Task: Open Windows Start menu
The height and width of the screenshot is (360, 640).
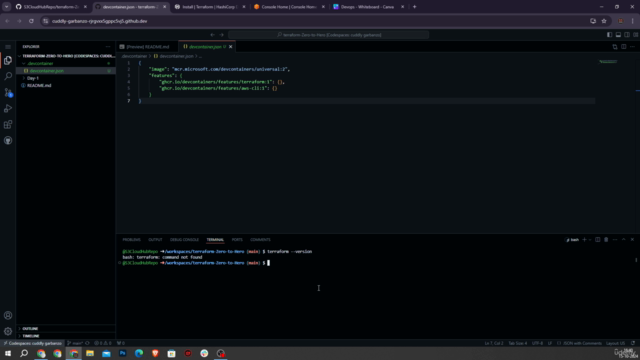Action: click(8, 353)
